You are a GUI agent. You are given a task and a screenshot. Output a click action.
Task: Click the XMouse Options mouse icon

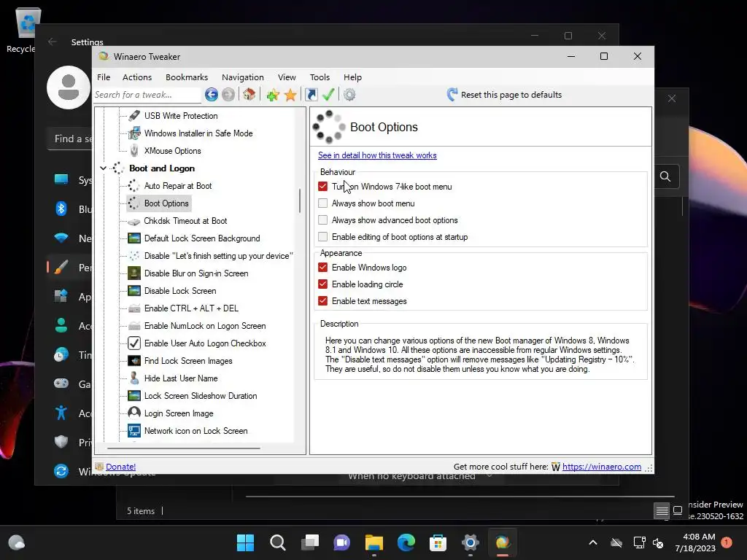(134, 151)
